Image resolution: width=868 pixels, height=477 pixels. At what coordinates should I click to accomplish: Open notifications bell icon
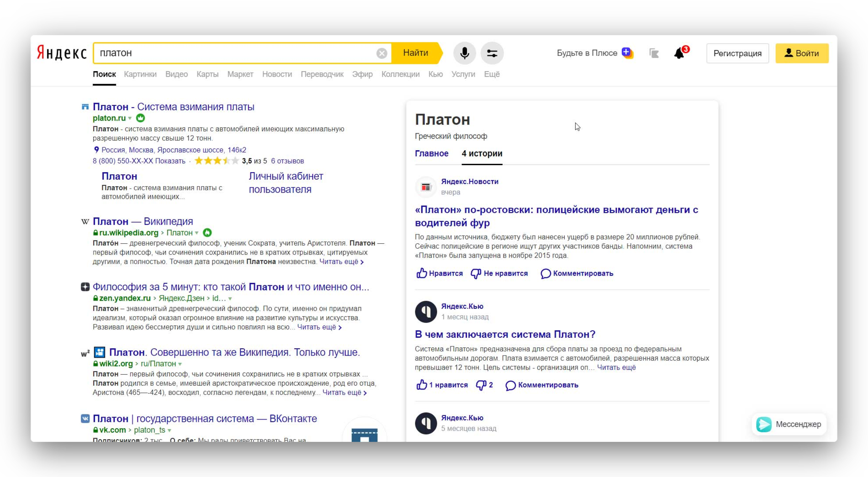679,53
